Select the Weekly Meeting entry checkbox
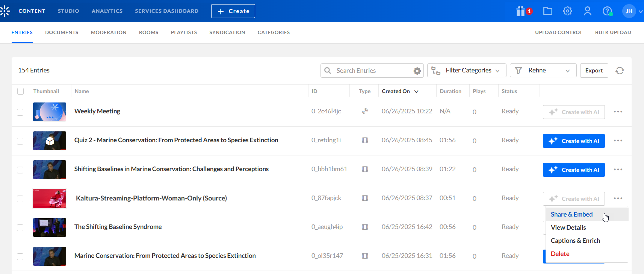644x274 pixels. pos(20,112)
